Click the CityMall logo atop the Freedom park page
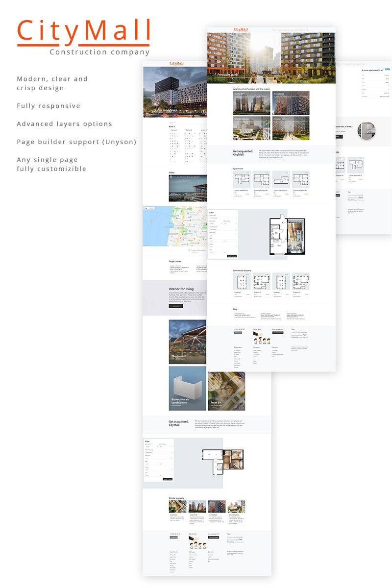This screenshot has height=588, width=392. (x=240, y=29)
